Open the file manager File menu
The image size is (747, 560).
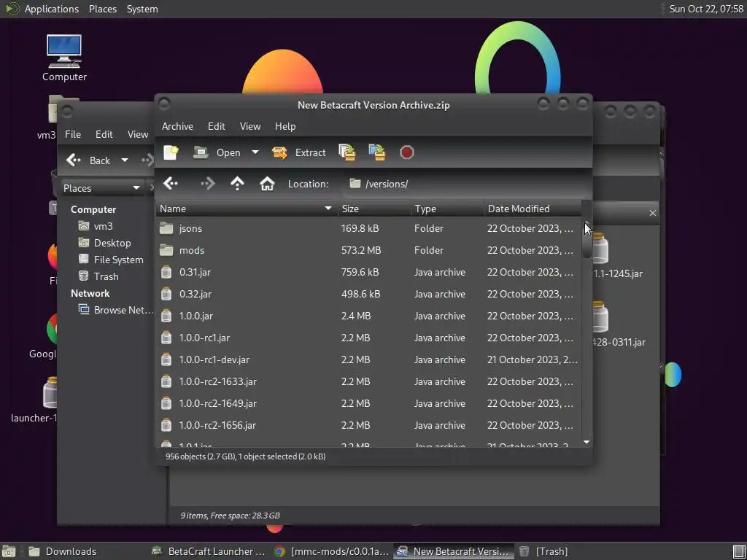(73, 134)
